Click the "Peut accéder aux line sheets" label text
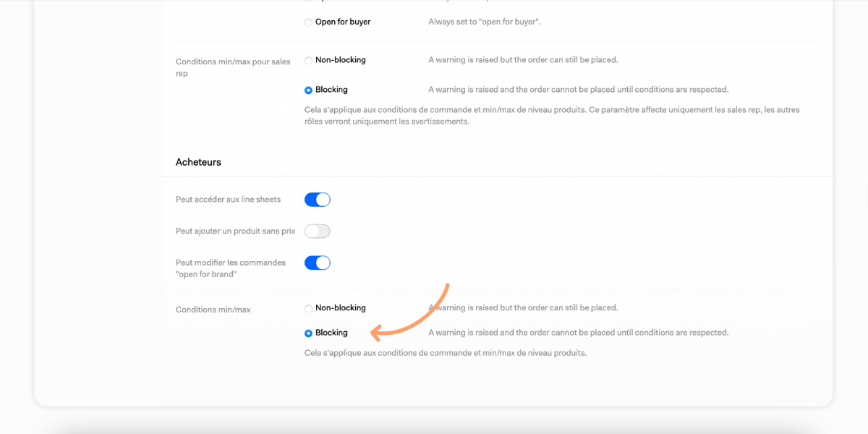 (228, 200)
